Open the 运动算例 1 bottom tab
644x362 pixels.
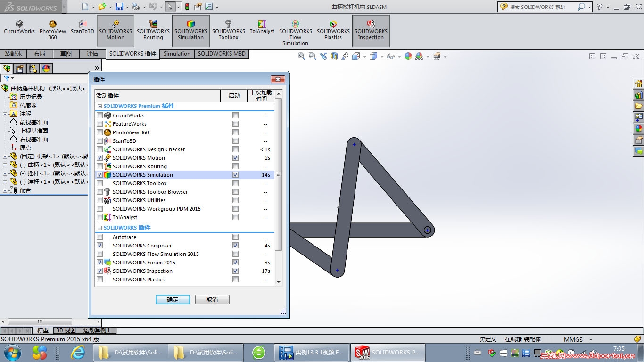point(97,330)
